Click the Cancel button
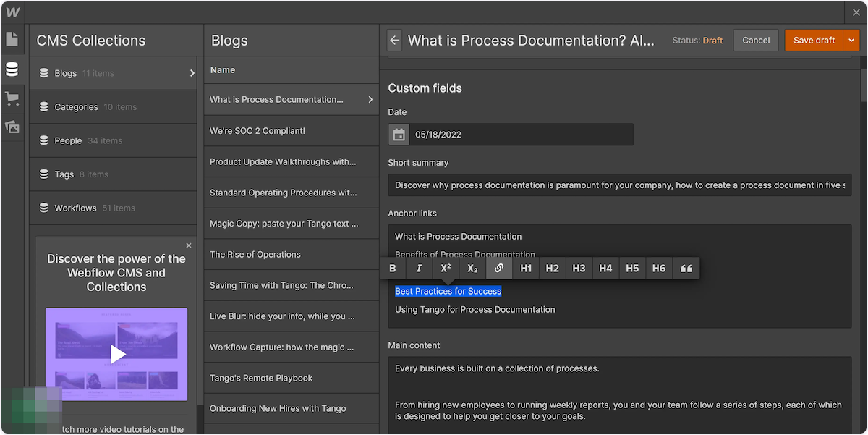Viewport: 868px width, 435px height. 756,41
